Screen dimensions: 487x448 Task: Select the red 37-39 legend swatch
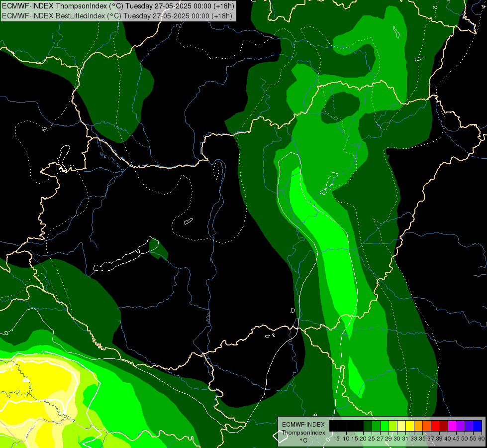click(x=435, y=426)
